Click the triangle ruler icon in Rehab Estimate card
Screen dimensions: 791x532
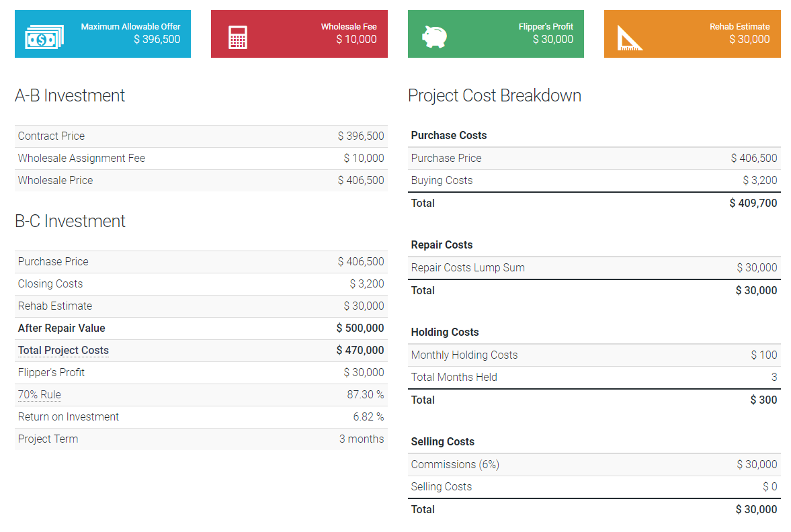pos(630,38)
